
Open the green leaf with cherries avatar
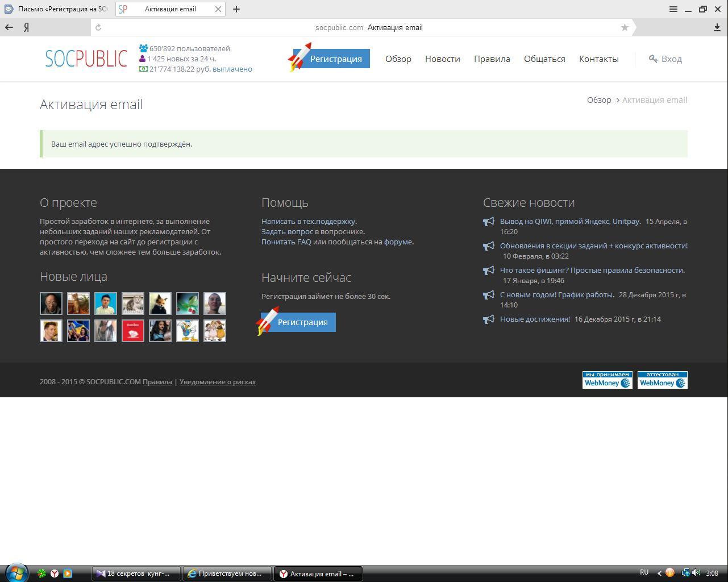pos(188,304)
